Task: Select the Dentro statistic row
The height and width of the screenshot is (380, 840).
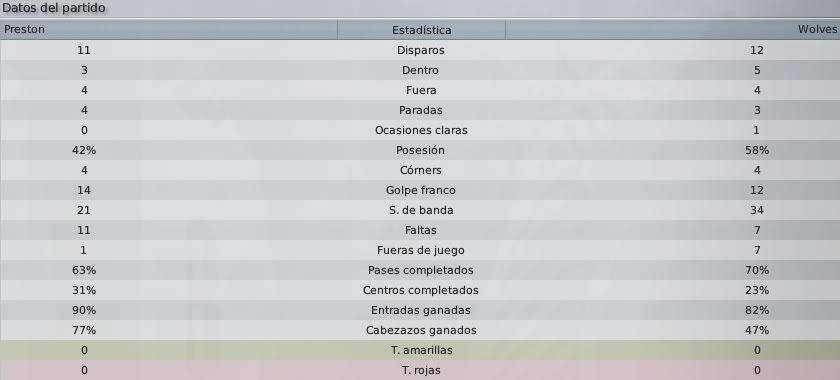Action: (420, 70)
